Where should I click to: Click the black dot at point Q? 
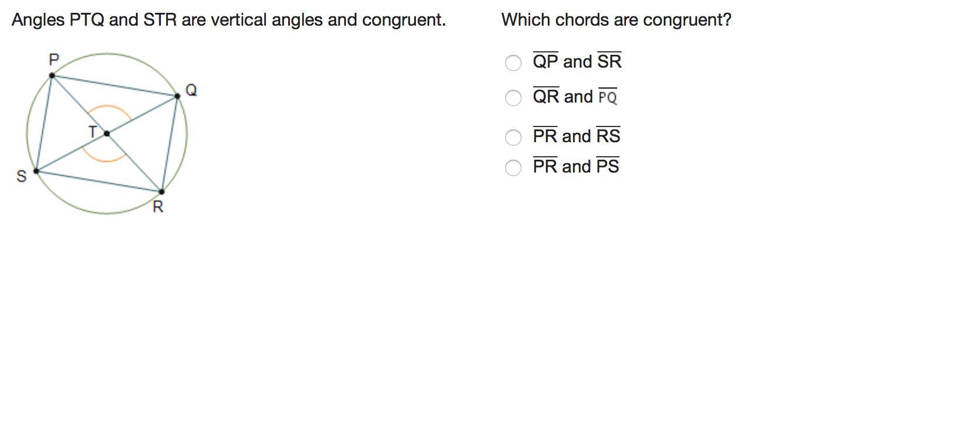point(177,96)
